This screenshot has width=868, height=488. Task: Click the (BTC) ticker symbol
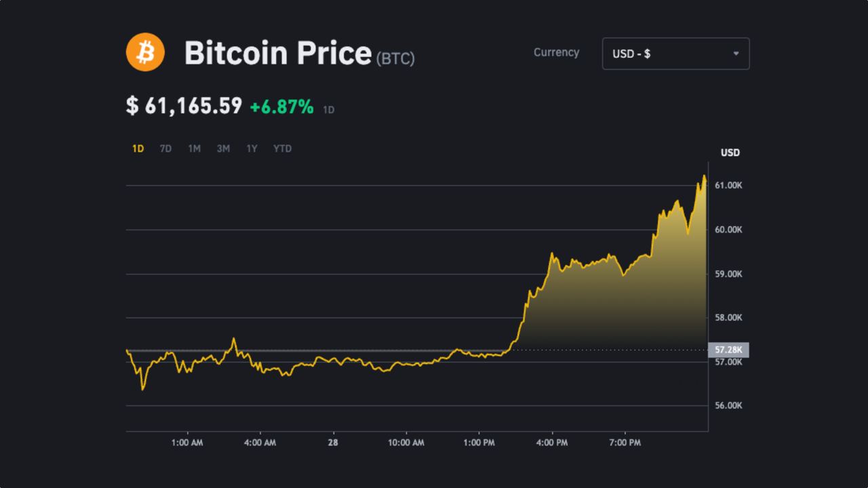coord(395,58)
